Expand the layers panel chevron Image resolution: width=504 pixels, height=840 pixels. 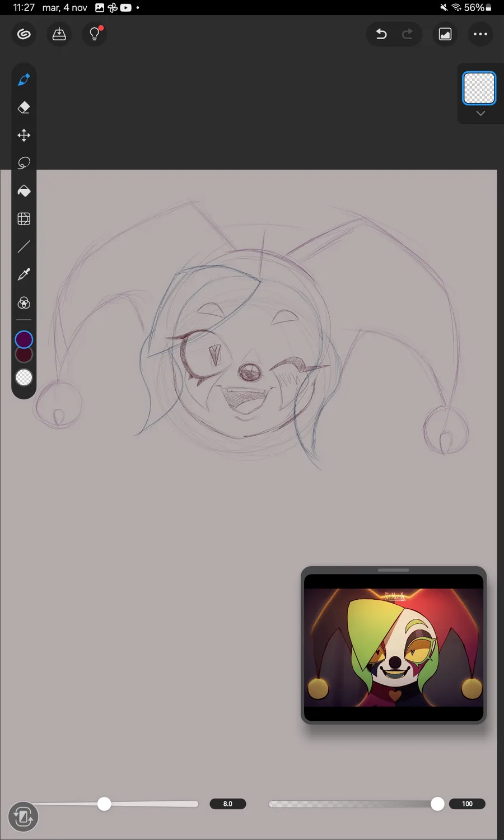point(480,114)
